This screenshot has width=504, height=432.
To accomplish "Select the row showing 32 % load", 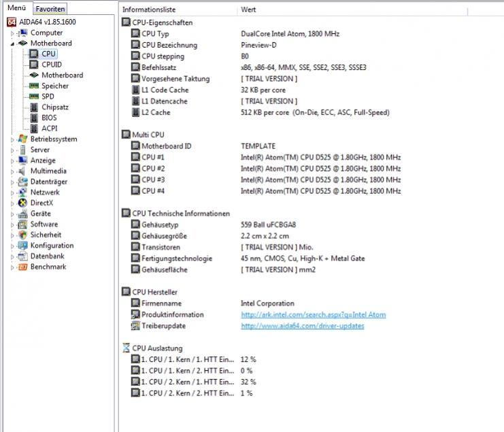I will point(193,382).
